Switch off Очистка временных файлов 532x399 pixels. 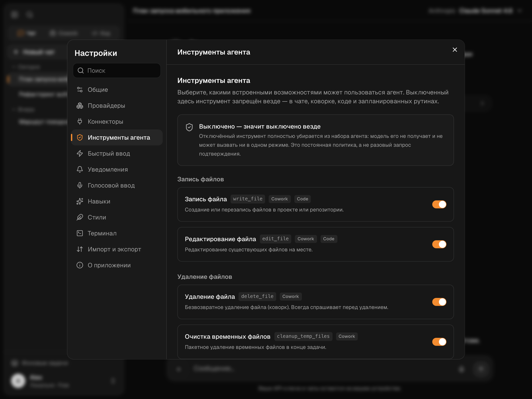coord(439,342)
